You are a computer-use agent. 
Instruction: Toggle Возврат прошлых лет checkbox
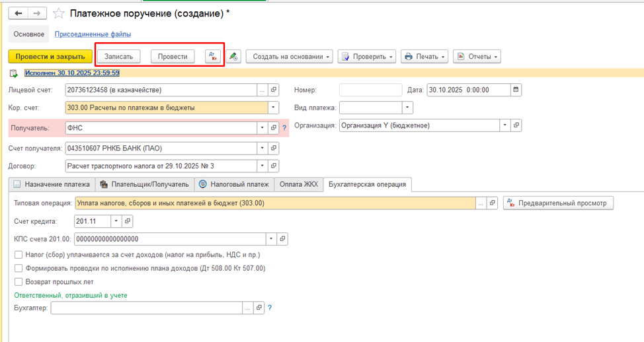(19, 282)
